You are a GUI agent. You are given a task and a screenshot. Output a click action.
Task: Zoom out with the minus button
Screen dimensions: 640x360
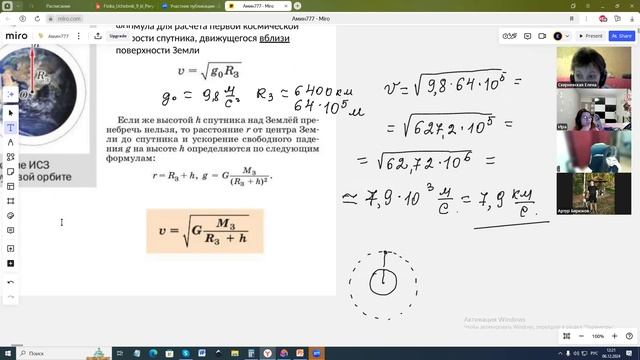(581, 336)
